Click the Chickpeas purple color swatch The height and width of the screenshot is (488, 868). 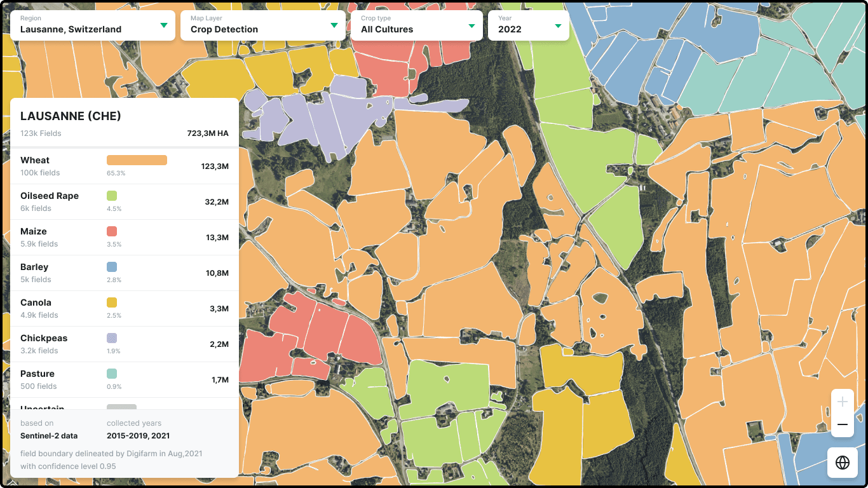pos(112,338)
